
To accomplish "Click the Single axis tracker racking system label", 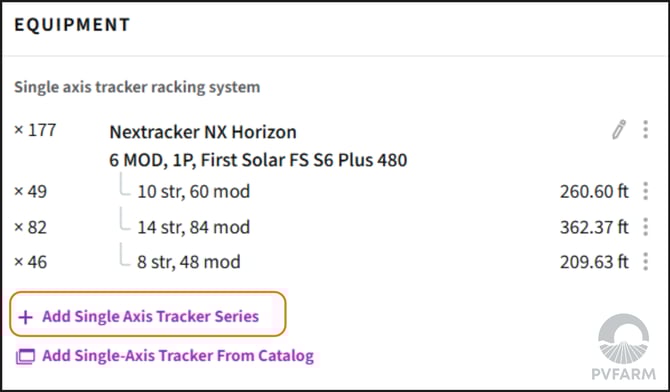I will (x=137, y=87).
